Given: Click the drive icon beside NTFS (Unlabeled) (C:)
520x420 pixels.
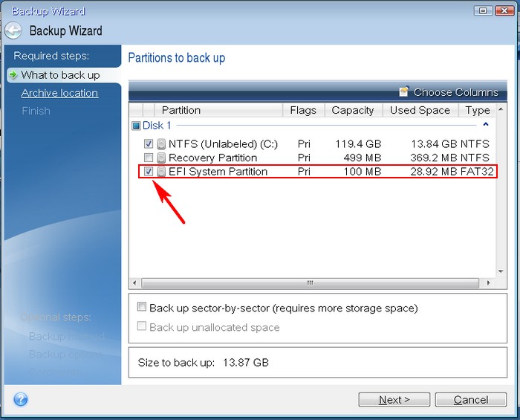Looking at the screenshot, I should pyautogui.click(x=161, y=143).
